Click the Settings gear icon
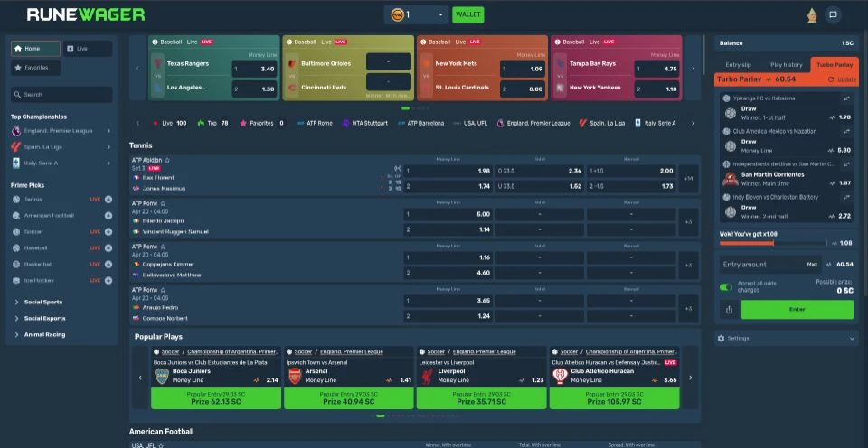Screen dimensions: 868x448 click(x=721, y=338)
